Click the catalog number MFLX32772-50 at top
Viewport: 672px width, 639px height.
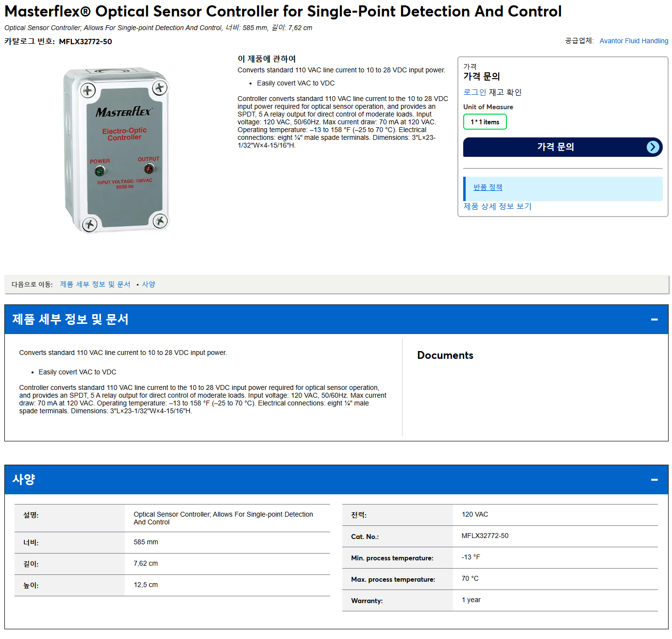click(85, 42)
